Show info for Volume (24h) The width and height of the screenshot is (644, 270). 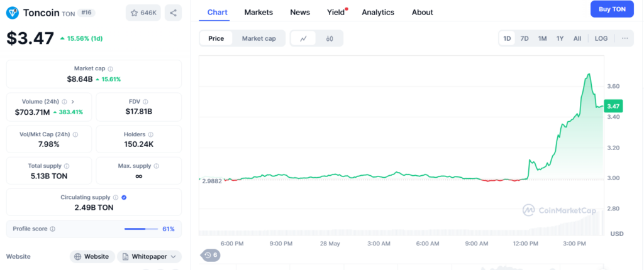(x=65, y=102)
